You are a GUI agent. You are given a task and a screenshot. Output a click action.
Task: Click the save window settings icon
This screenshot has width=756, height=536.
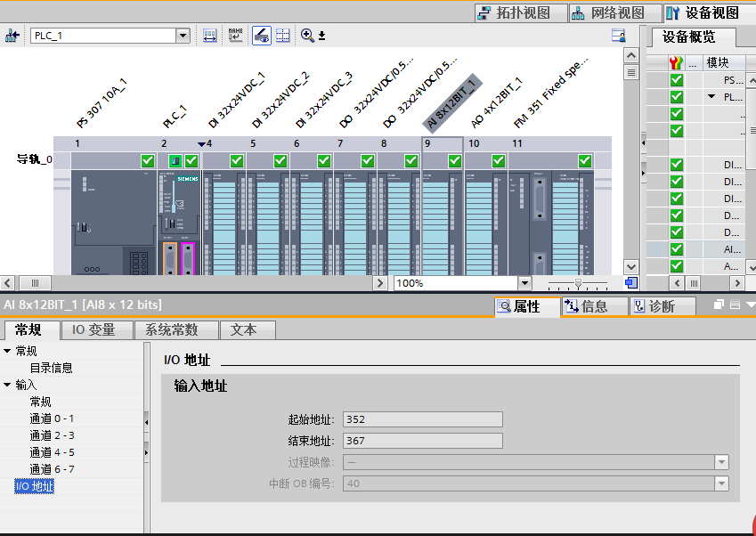pyautogui.click(x=619, y=36)
